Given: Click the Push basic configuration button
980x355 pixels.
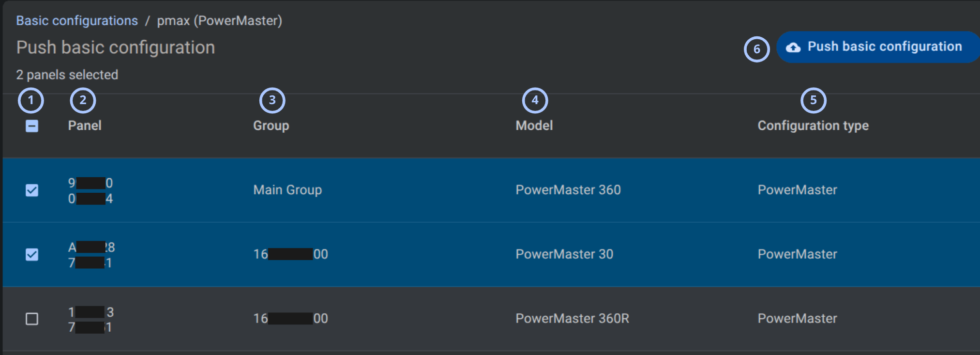Looking at the screenshot, I should pos(878,47).
